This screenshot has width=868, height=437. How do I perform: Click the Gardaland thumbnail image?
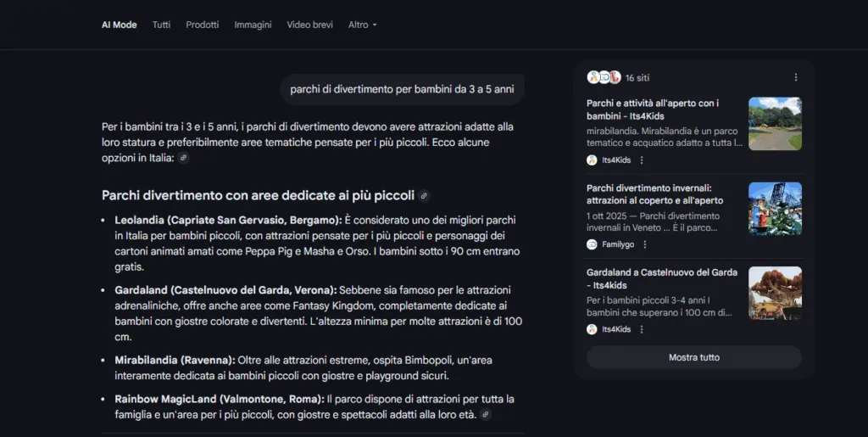[775, 293]
